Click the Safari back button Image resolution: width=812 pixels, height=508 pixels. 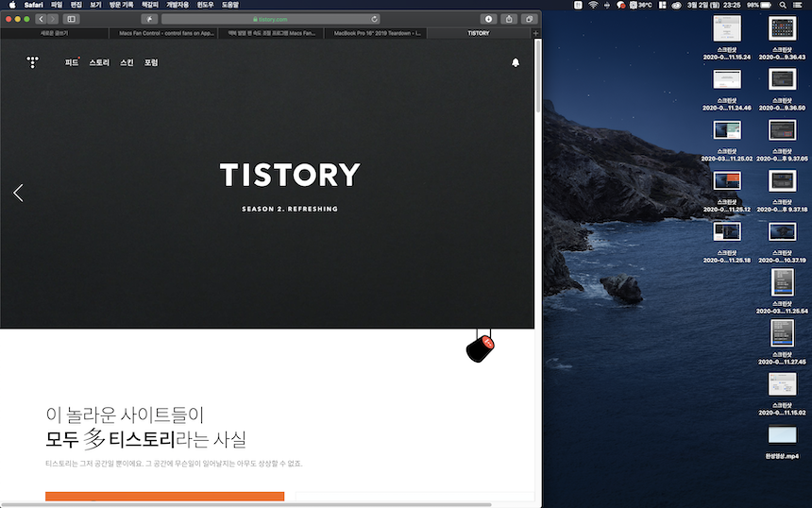[41, 19]
